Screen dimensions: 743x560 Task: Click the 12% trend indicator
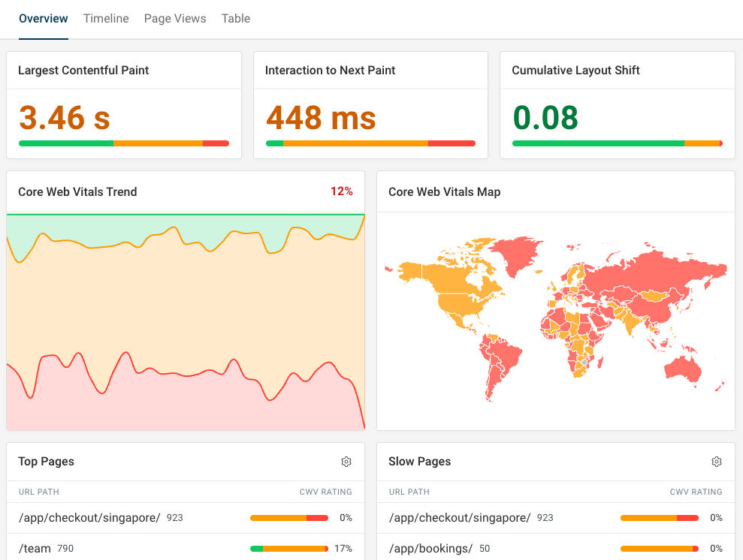click(x=342, y=191)
